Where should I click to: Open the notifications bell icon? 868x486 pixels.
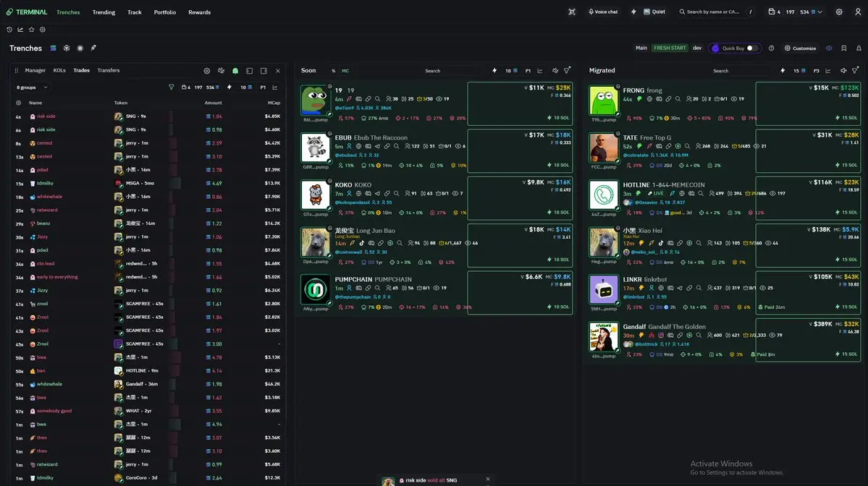point(859,48)
